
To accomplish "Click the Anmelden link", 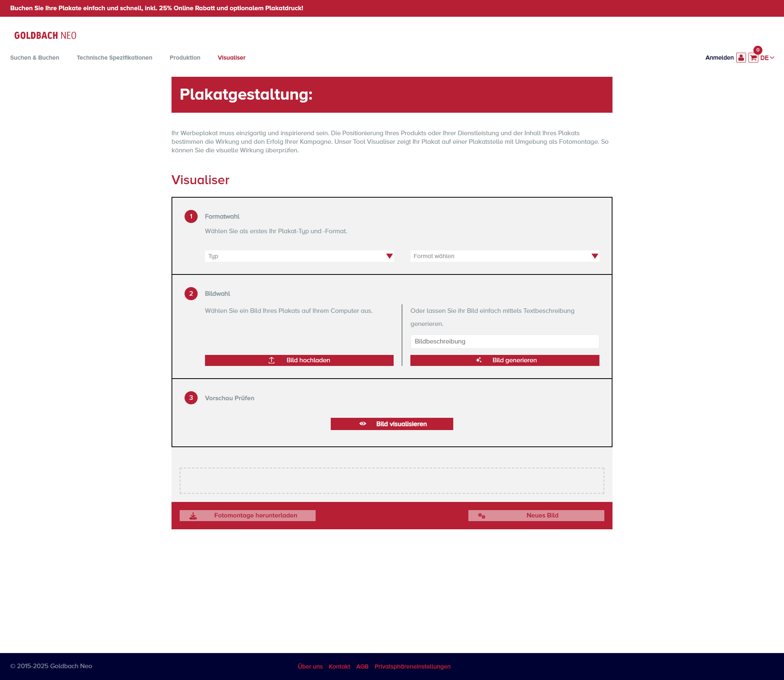I will (719, 58).
